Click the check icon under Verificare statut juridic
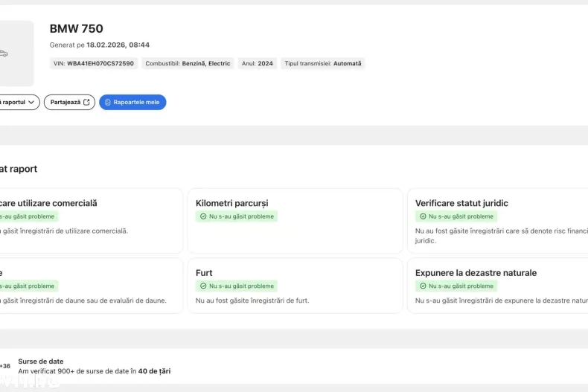Viewport: 588px width, 392px height. 423,216
